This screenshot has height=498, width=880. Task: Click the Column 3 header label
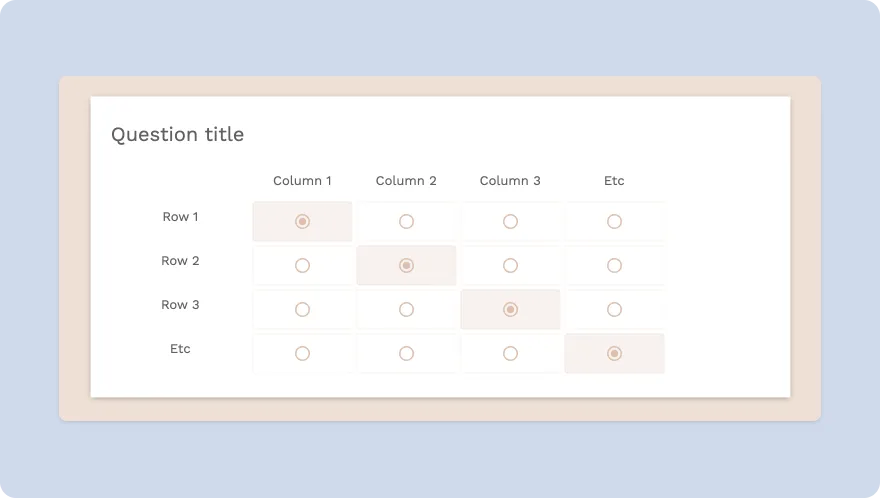click(x=510, y=181)
